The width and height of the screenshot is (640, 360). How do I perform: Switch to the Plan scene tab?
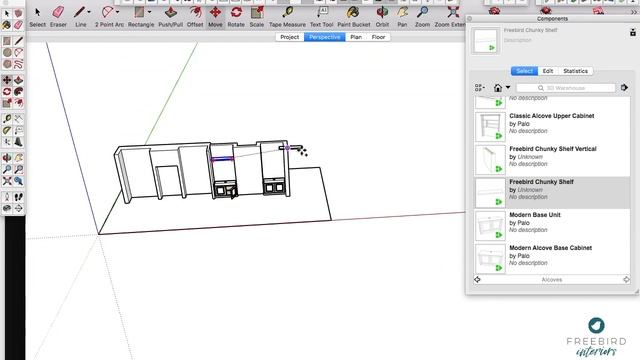356,37
